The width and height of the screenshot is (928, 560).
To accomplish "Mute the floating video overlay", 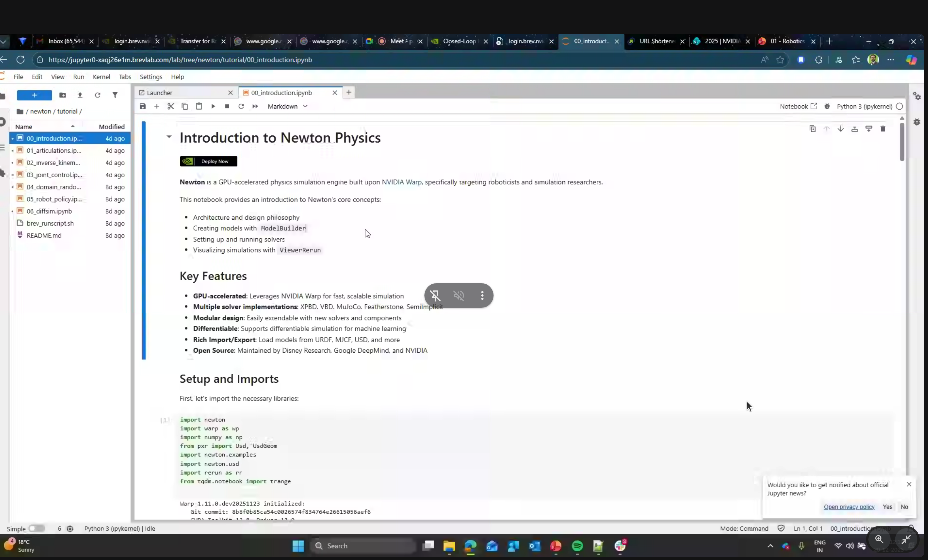I will (x=459, y=296).
